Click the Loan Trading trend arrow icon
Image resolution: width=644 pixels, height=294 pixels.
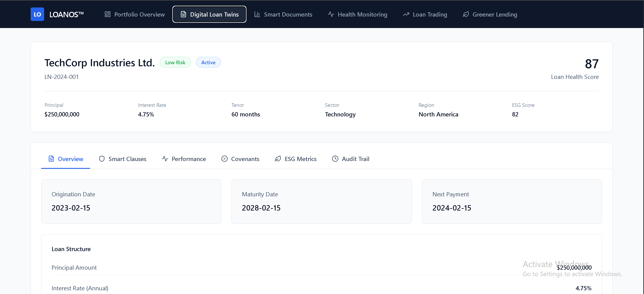[406, 14]
